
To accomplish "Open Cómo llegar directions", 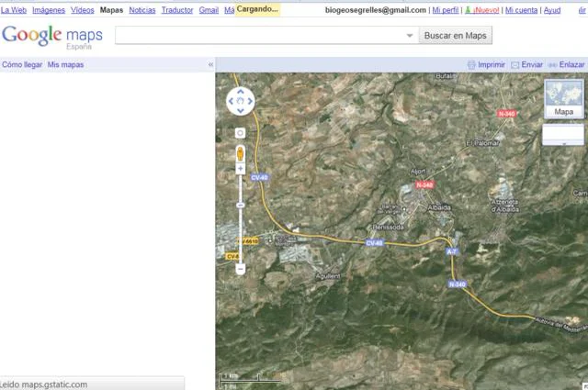I will point(22,65).
